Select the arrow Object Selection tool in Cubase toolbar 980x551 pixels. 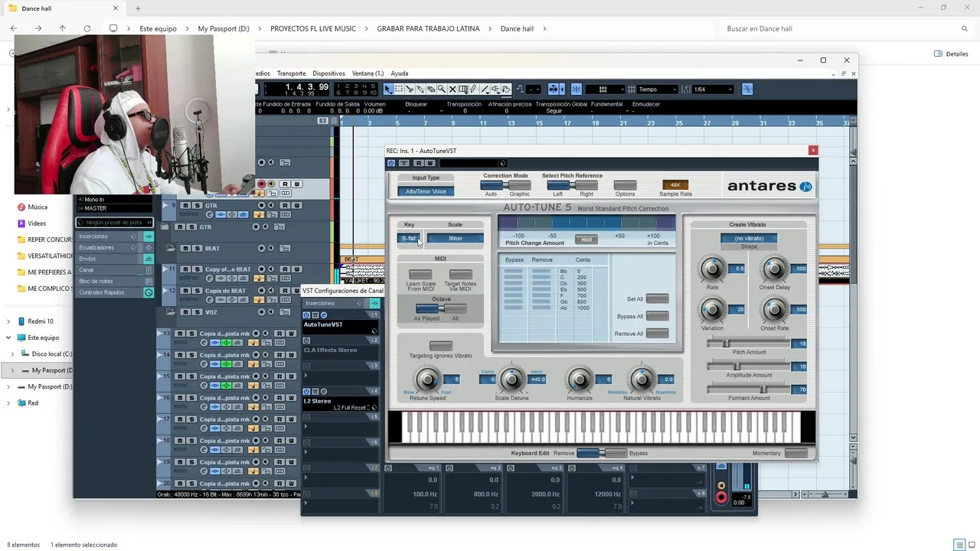pos(387,90)
